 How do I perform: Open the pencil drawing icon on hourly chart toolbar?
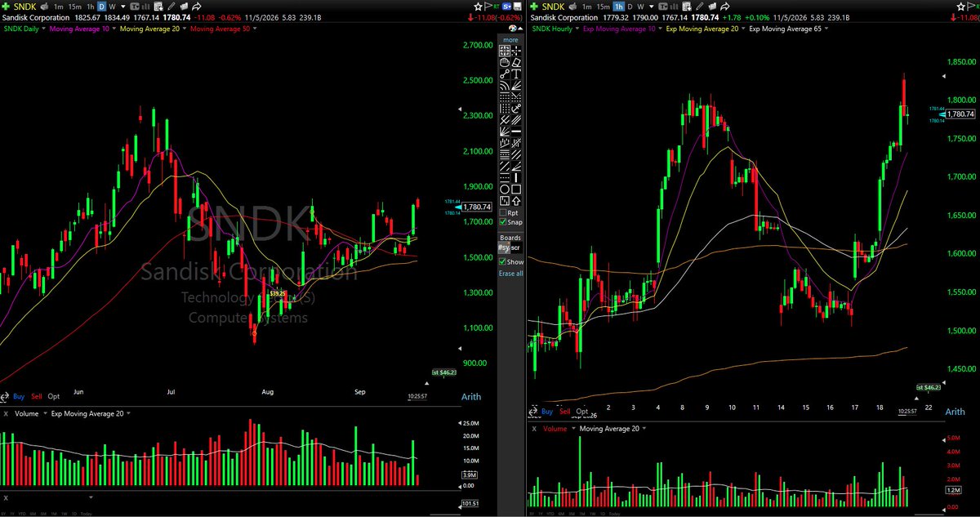point(699,7)
